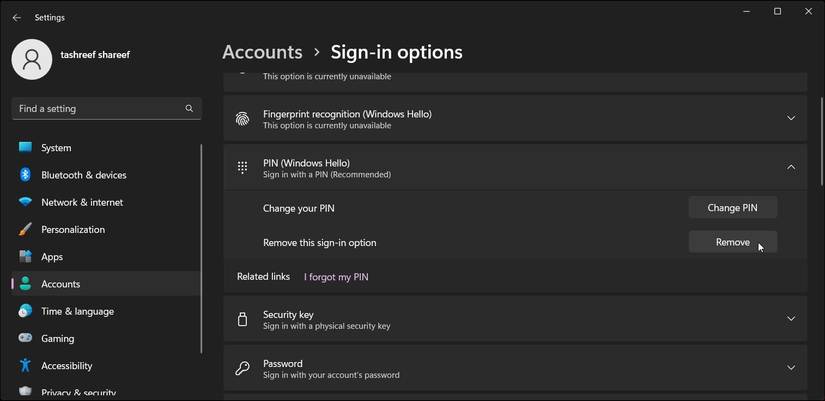Expand Fingerprint recognition options chevron
The height and width of the screenshot is (401, 825).
pyautogui.click(x=790, y=118)
